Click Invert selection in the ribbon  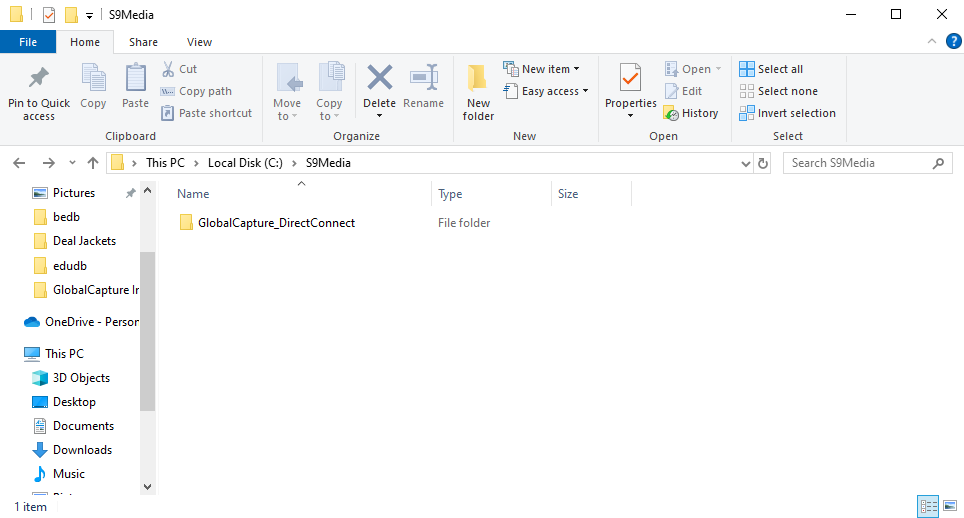coord(747,113)
